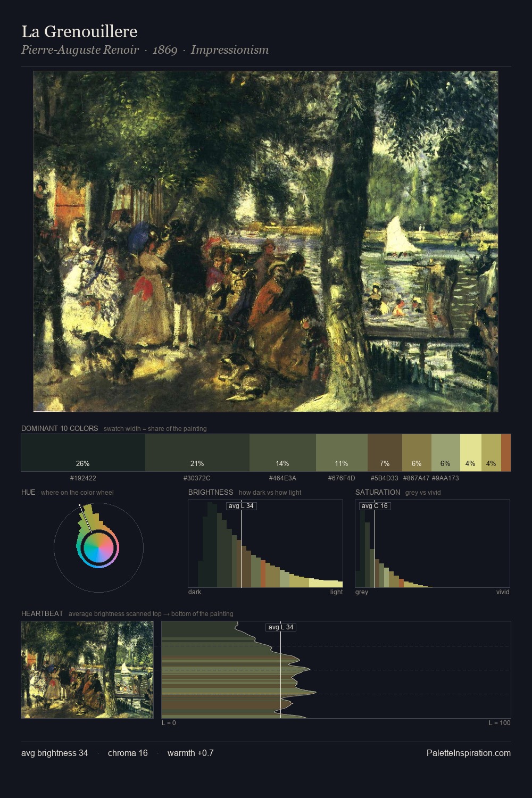
Task: Click the hue color wheel chart
Action: click(98, 547)
